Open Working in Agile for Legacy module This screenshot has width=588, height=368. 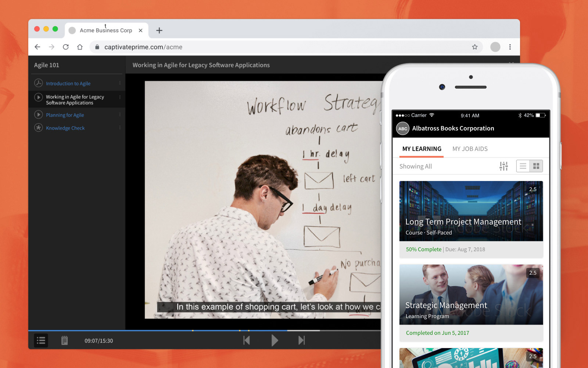click(x=75, y=100)
